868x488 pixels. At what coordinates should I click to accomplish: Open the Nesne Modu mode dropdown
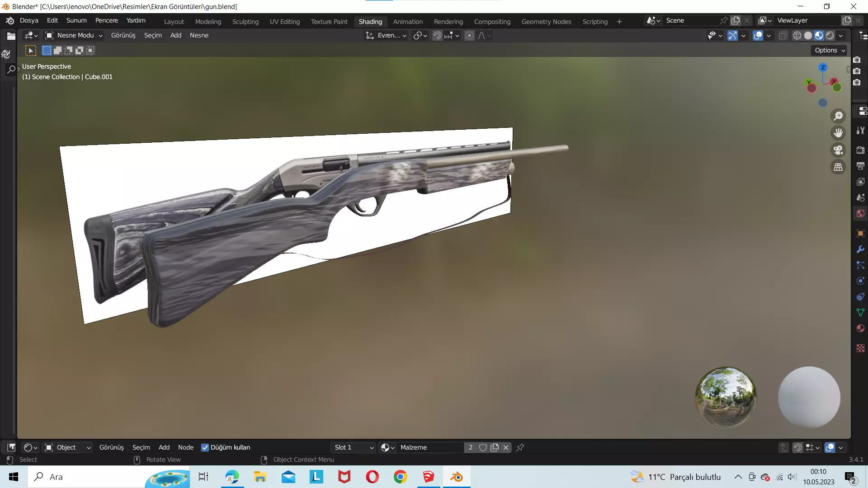(x=74, y=35)
